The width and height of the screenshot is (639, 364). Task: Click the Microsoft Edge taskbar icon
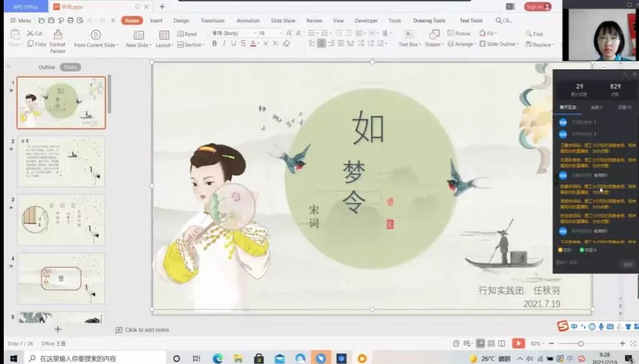pyautogui.click(x=218, y=358)
